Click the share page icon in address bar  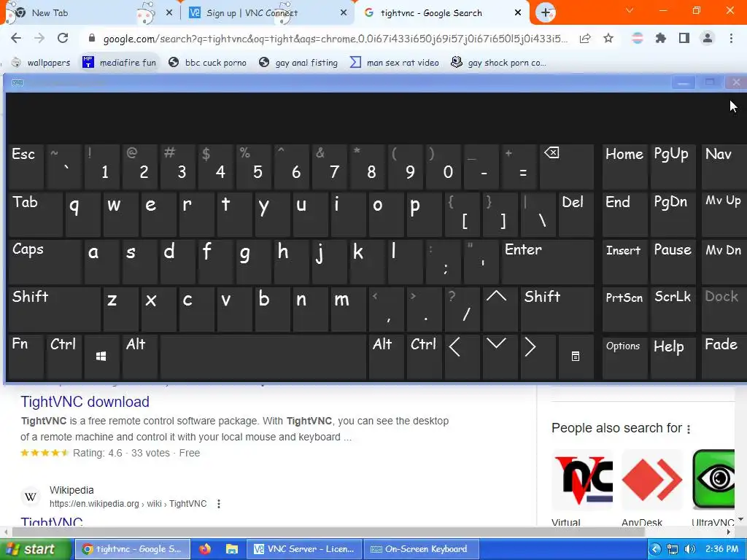pos(585,39)
